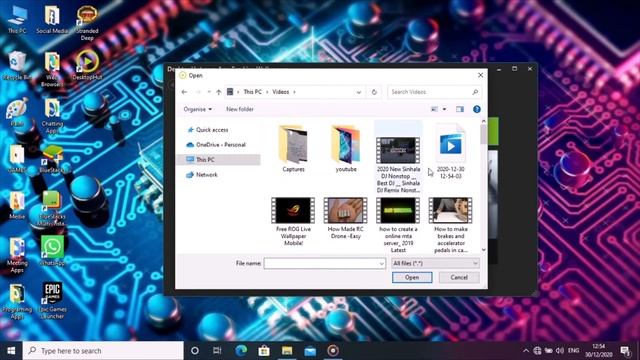Open the Social Media desktop folder

point(52,19)
